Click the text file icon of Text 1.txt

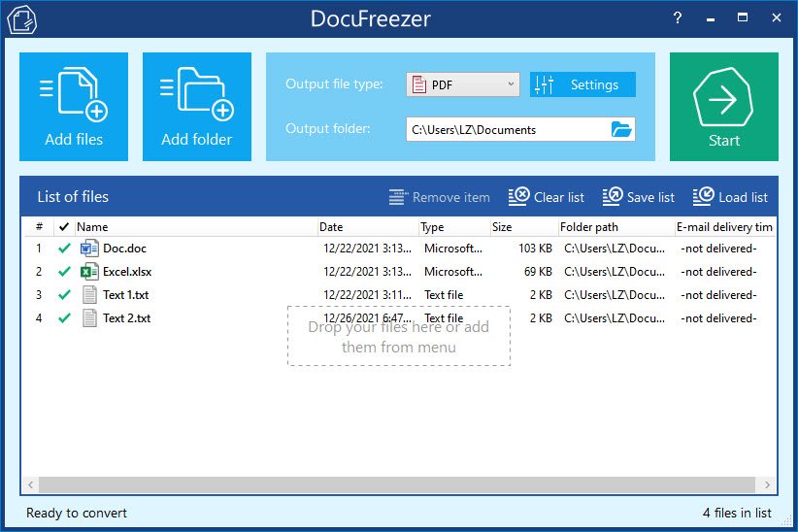(x=89, y=295)
